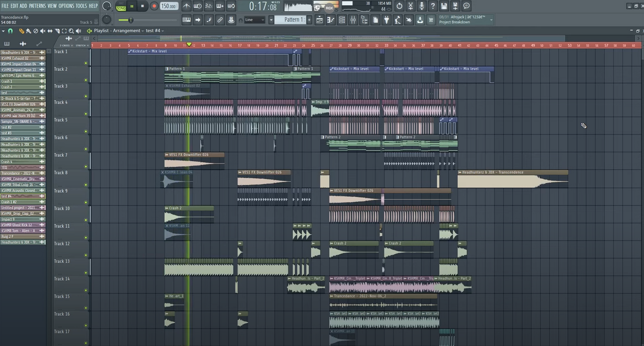
Task: Select the Mute tool in playlist toolbar
Action: 43,31
